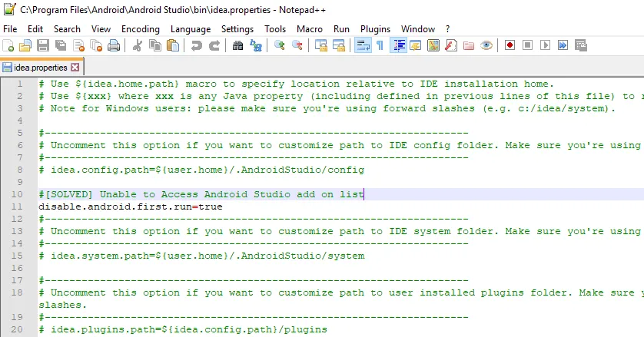
Task: Open the Macro menu
Action: coord(310,29)
